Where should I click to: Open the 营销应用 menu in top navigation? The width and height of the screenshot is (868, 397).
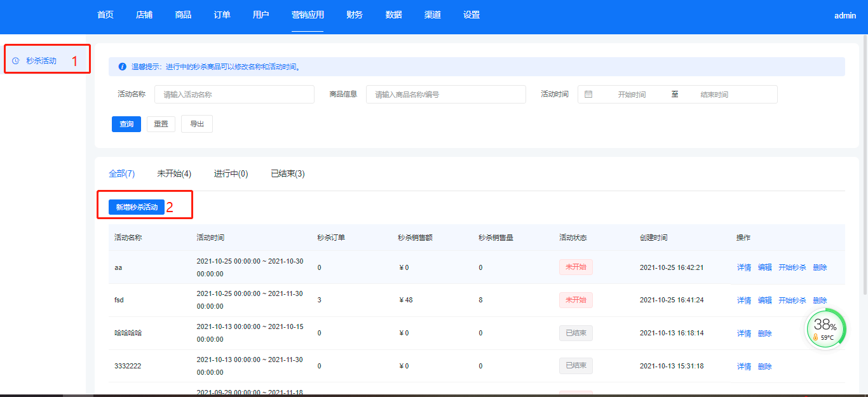[308, 15]
